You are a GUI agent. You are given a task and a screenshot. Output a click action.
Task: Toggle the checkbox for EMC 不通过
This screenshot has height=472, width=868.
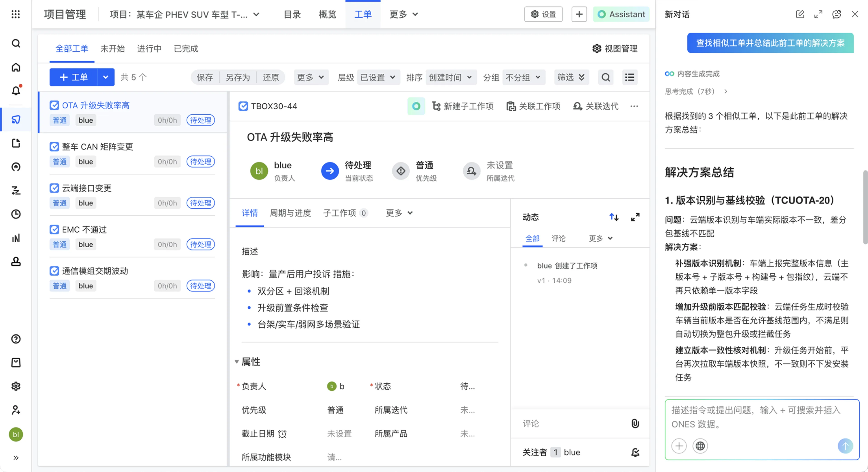click(x=54, y=229)
